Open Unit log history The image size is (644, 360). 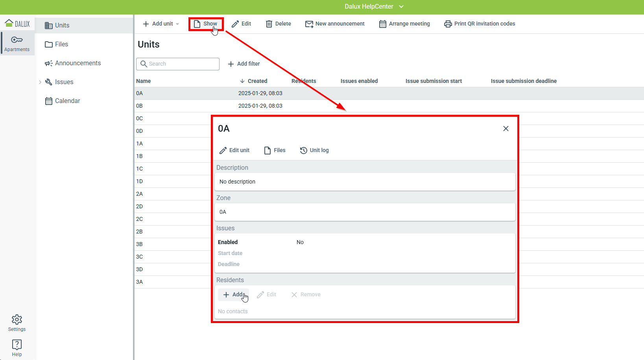pyautogui.click(x=314, y=150)
